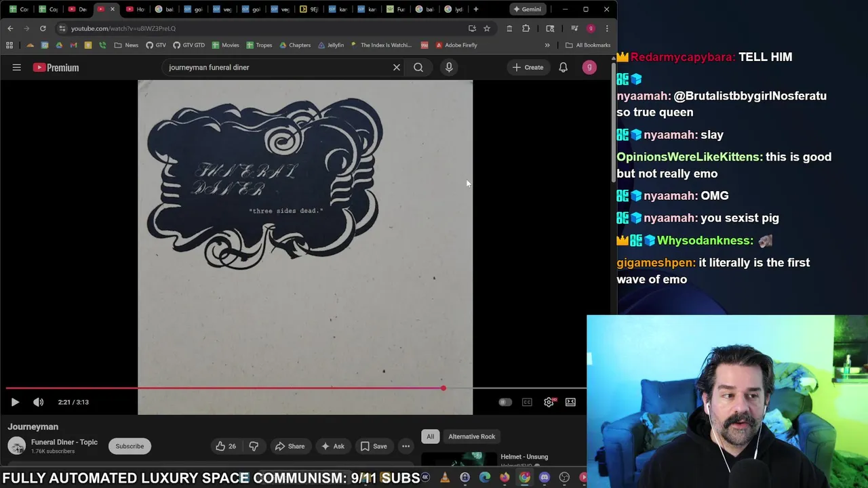Open the Funeral Diner - Topic channel
868x488 pixels.
click(64, 442)
